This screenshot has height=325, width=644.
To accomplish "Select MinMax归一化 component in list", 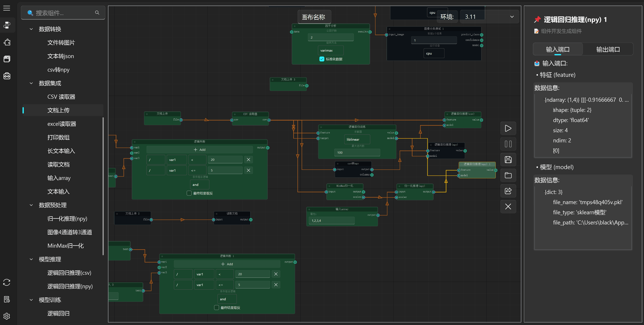I will pos(63,246).
